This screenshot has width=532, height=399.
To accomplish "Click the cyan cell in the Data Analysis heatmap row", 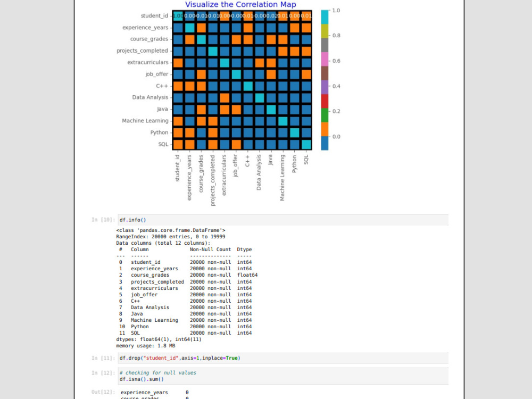I will click(260, 98).
